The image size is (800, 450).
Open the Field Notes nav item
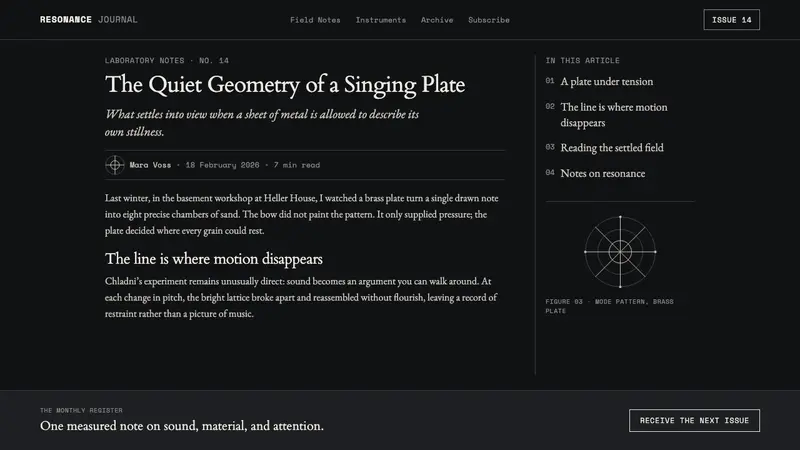click(x=315, y=20)
